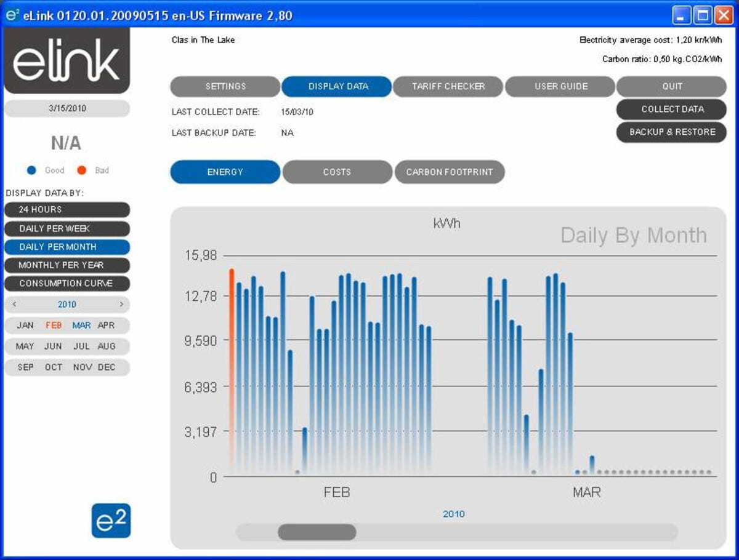The image size is (739, 560).
Task: Choose the Consumption Curve view
Action: point(67,284)
